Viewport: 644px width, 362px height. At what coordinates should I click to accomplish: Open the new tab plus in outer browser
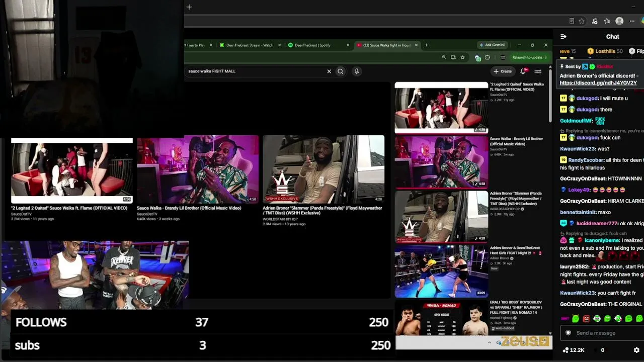[x=189, y=7]
